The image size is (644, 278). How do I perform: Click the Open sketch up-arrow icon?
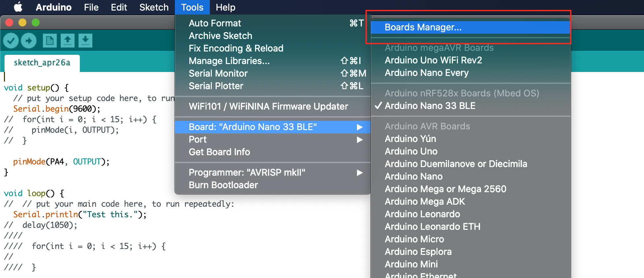tap(68, 41)
